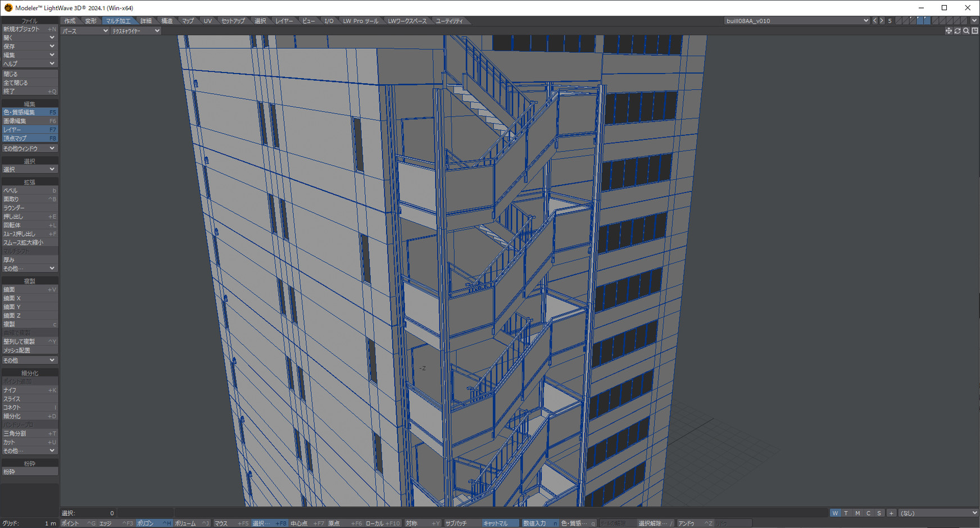Go to next layer bank arrow
This screenshot has width=980, height=528.
882,21
